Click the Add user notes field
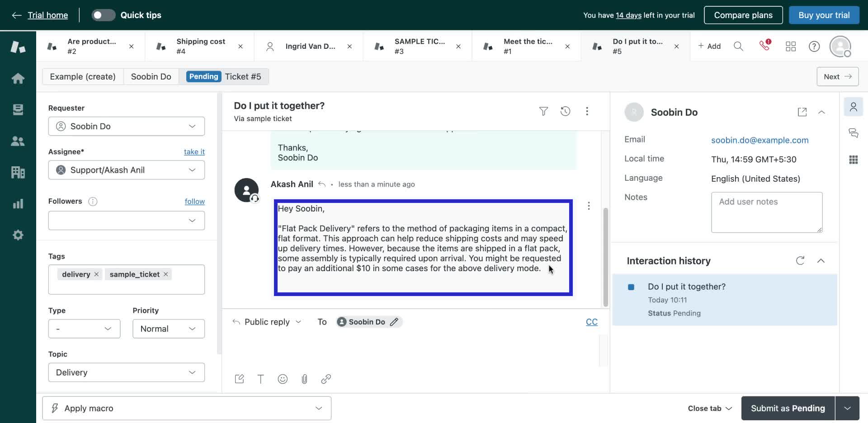 pyautogui.click(x=766, y=212)
